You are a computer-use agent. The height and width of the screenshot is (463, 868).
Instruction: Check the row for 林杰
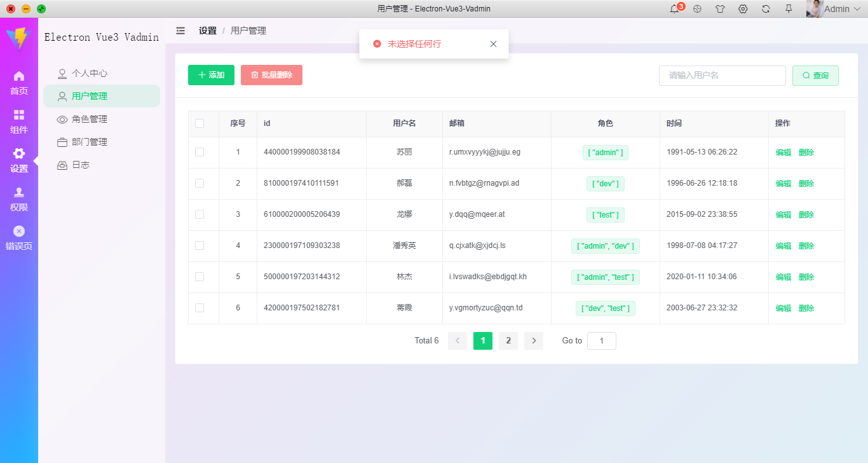click(x=200, y=277)
